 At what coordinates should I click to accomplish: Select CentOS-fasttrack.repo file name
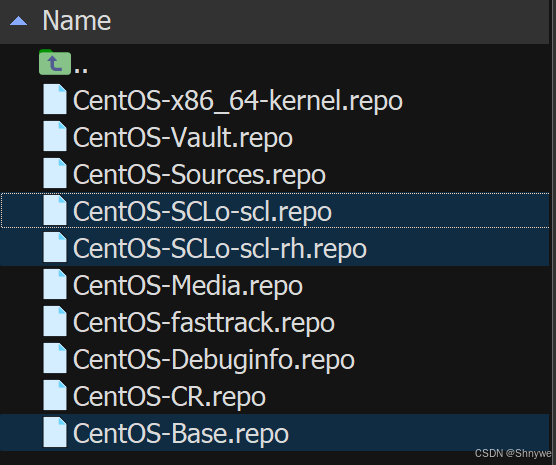point(204,322)
